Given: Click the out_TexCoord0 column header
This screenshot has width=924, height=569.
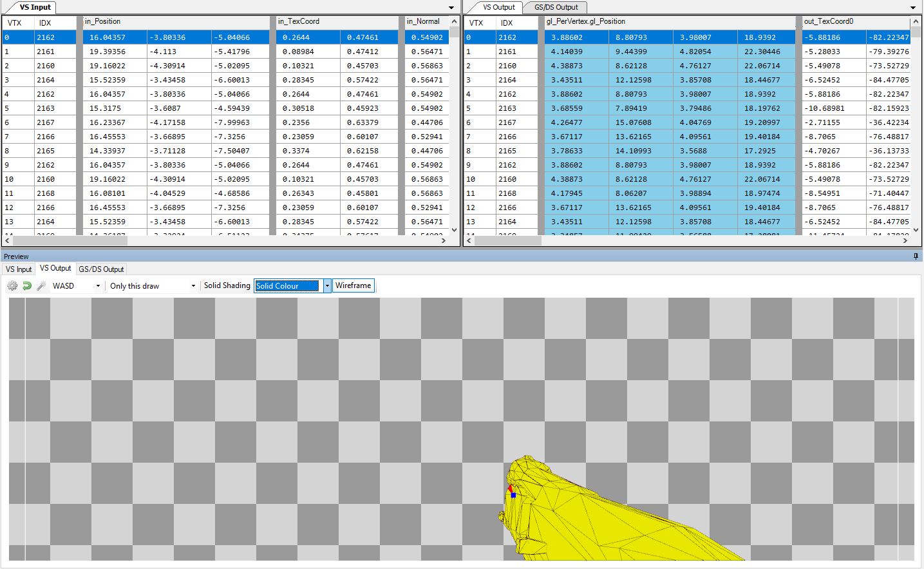Looking at the screenshot, I should coord(856,21).
